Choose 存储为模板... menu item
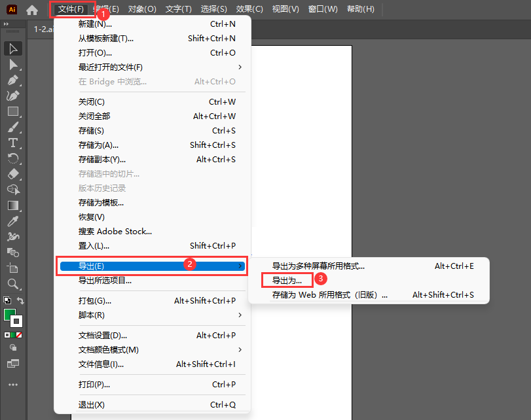The width and height of the screenshot is (531, 420). pyautogui.click(x=153, y=202)
